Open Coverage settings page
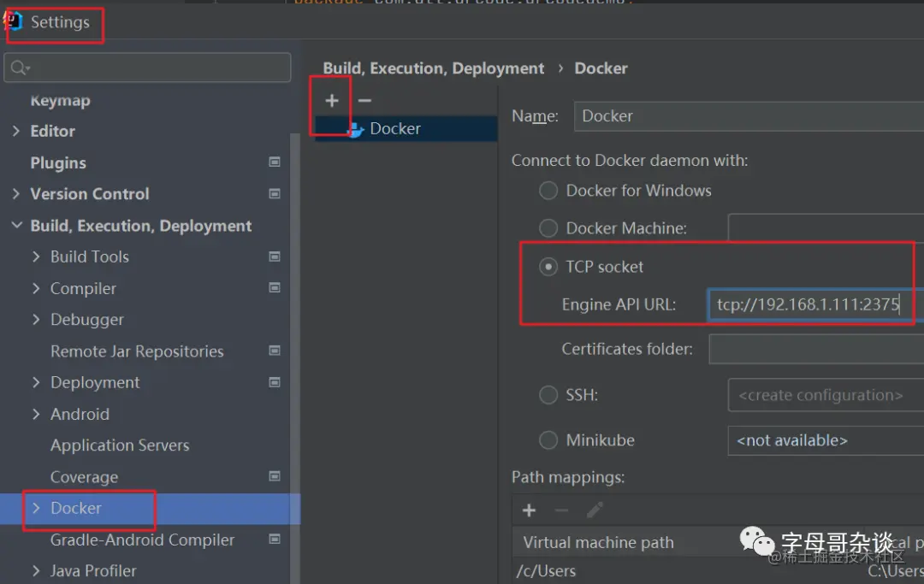Viewport: 924px width, 584px height. coord(84,477)
